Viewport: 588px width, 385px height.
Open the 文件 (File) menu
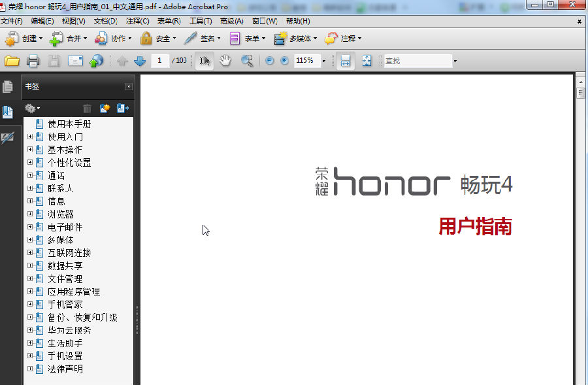click(x=11, y=20)
